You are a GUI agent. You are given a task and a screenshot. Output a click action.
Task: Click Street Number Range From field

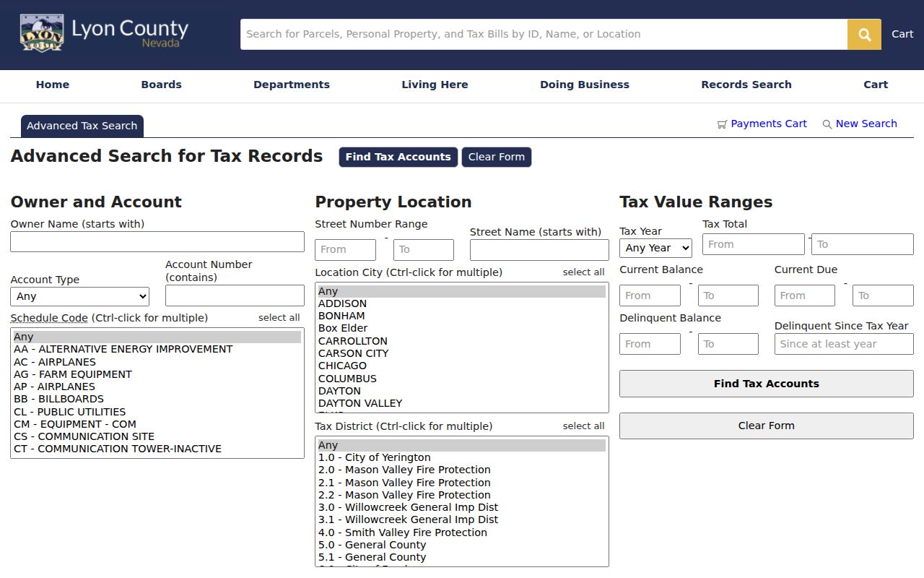click(x=345, y=250)
